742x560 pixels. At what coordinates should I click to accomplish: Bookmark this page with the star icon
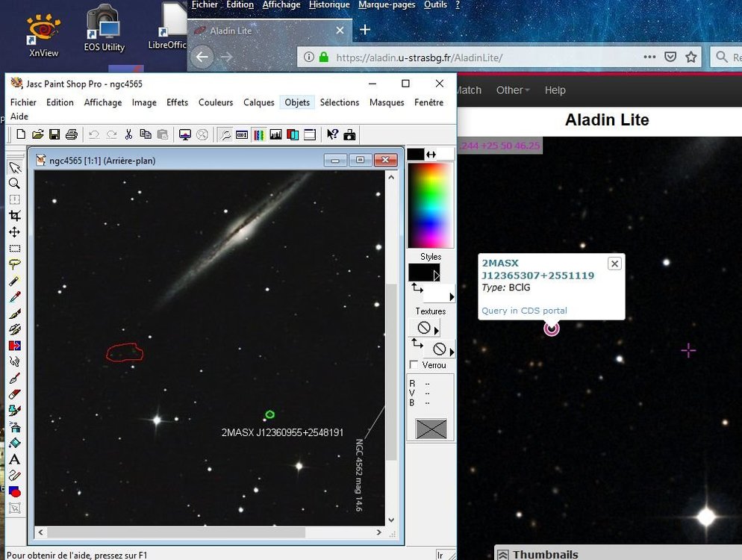[x=691, y=57]
